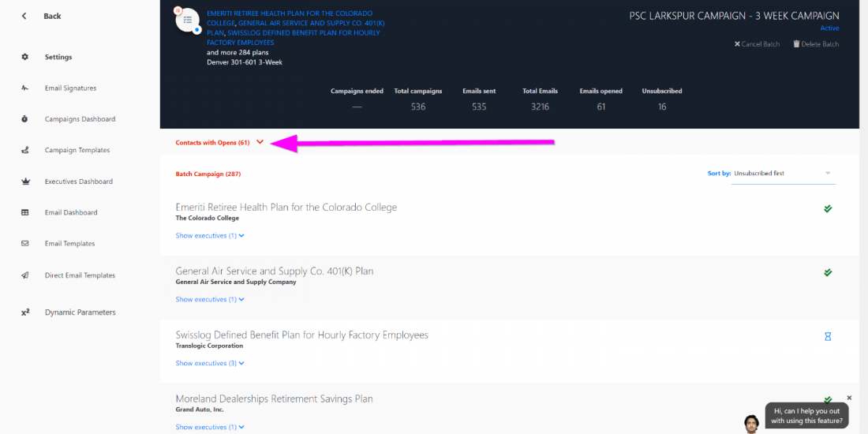Click the Executives Dashboard crown icon
The width and height of the screenshot is (868, 434).
click(x=25, y=181)
